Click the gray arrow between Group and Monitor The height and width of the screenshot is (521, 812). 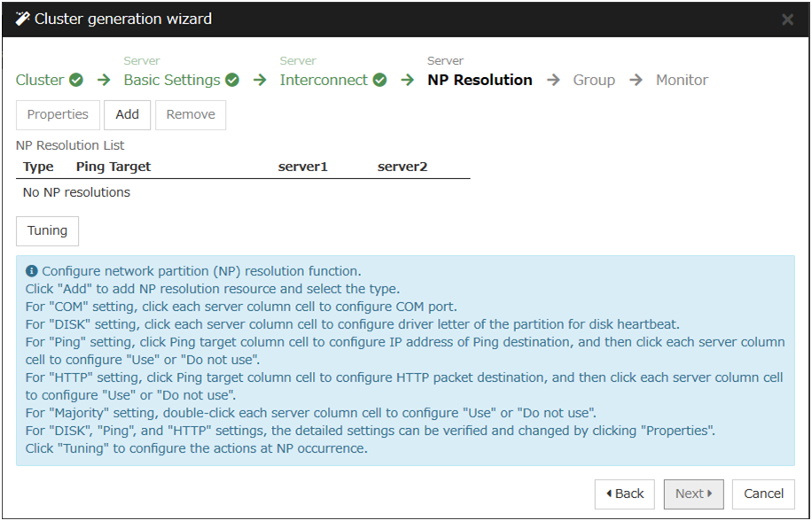pyautogui.click(x=636, y=81)
